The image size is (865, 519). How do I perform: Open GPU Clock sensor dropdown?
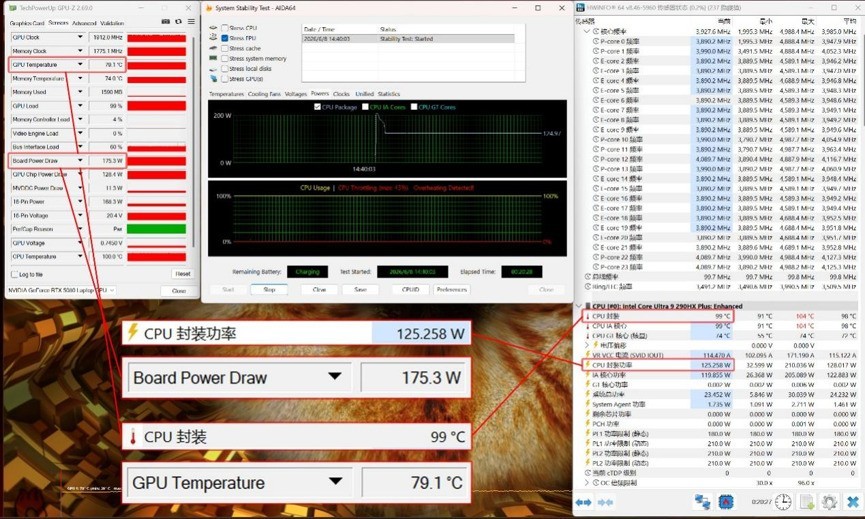point(80,37)
